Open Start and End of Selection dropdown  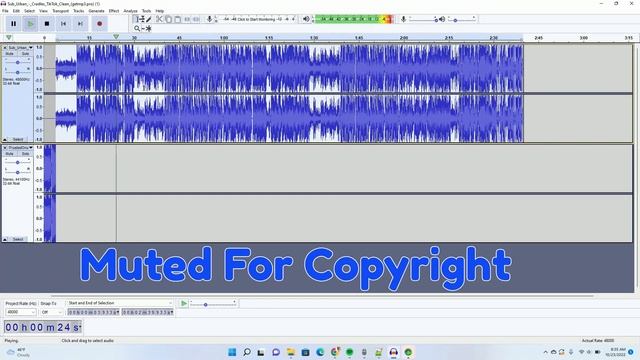click(120, 303)
